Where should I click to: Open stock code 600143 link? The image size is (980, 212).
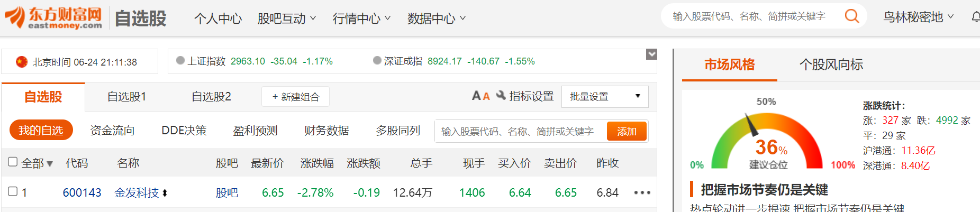(82, 192)
